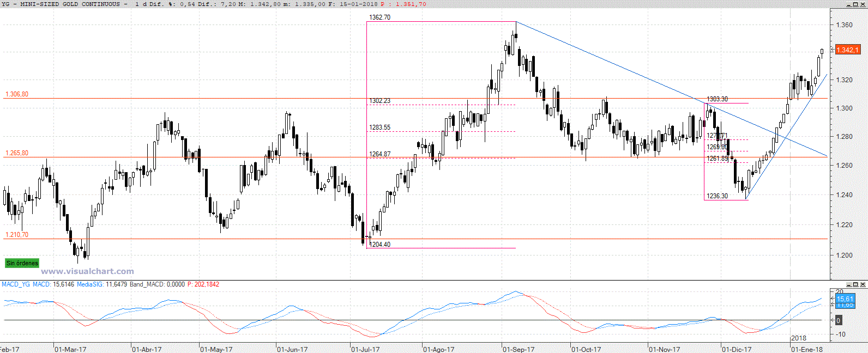This screenshot has width=868, height=353.
Task: Click the 1204.40 low price annotation
Action: coord(380,245)
